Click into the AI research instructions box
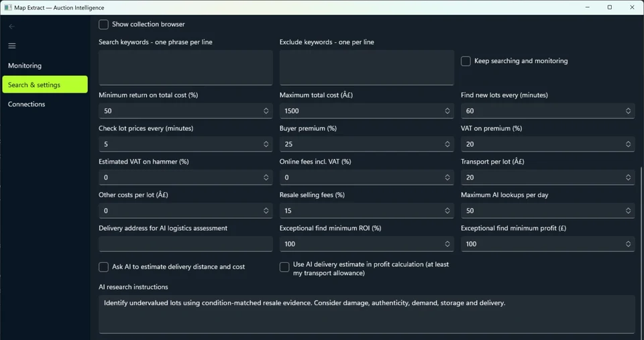 click(367, 314)
